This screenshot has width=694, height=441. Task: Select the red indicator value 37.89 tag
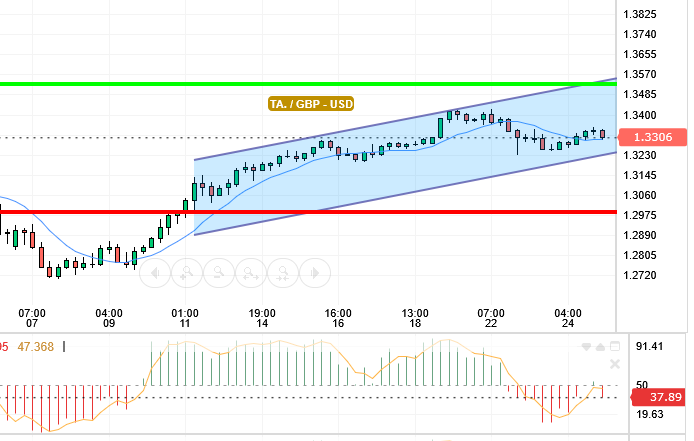pyautogui.click(x=659, y=397)
